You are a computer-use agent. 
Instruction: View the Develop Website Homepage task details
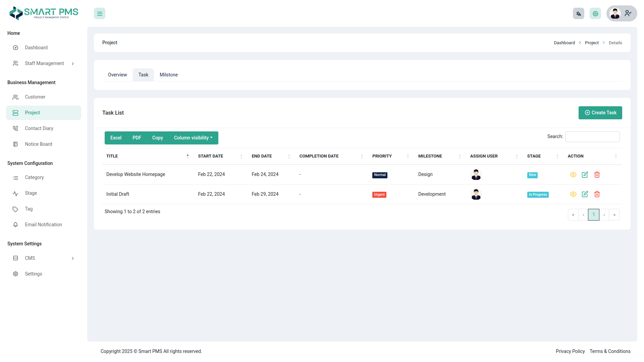point(573,175)
